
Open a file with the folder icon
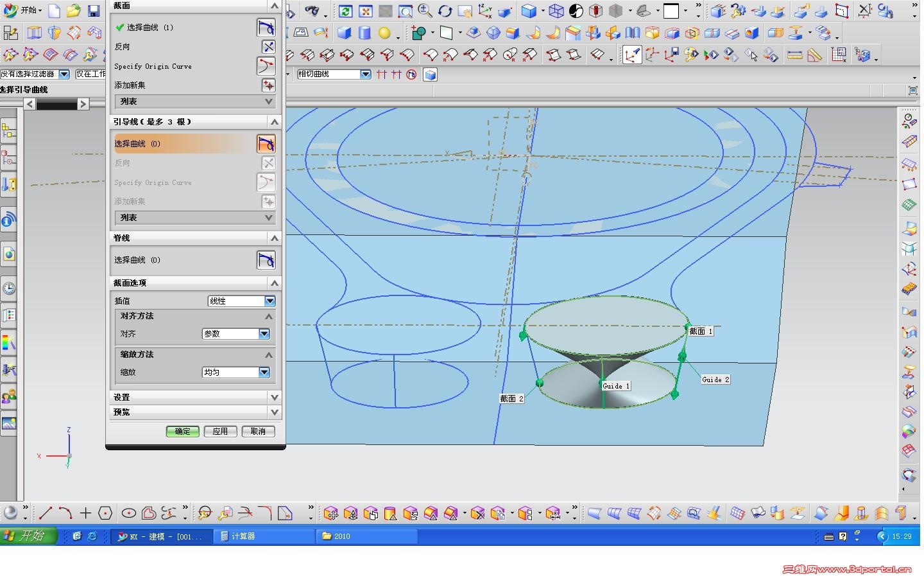click(74, 11)
